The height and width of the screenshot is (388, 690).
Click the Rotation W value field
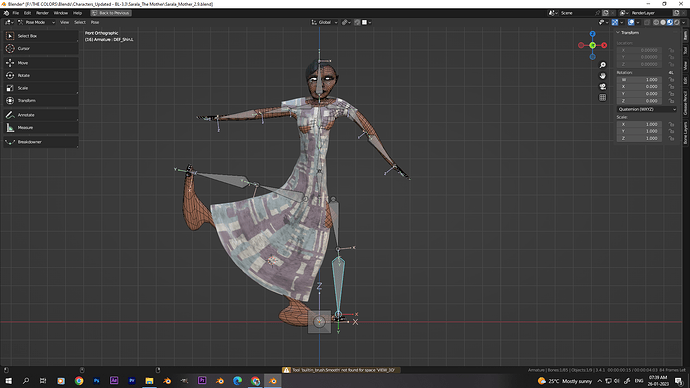pyautogui.click(x=639, y=80)
